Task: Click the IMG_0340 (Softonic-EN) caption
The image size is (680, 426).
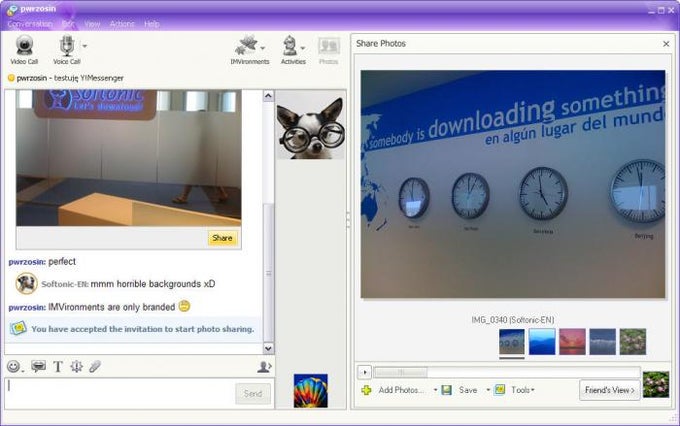Action: [513, 320]
